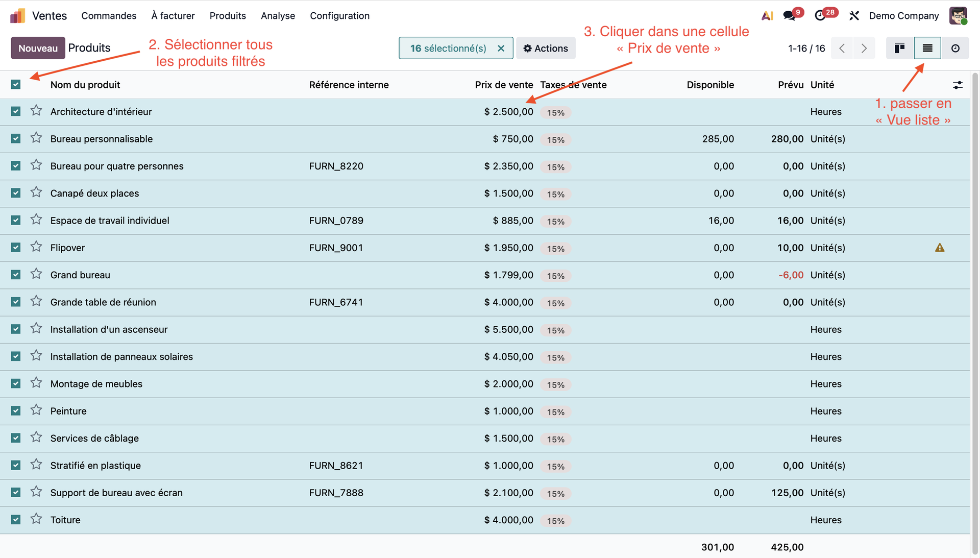Click the Nouveau button
The height and width of the screenshot is (558, 980).
(38, 48)
